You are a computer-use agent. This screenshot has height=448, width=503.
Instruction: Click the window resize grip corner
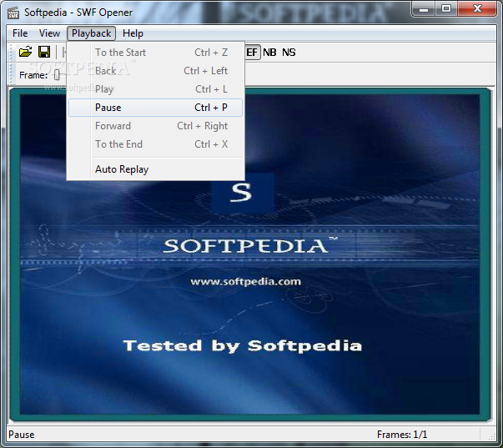491,435
